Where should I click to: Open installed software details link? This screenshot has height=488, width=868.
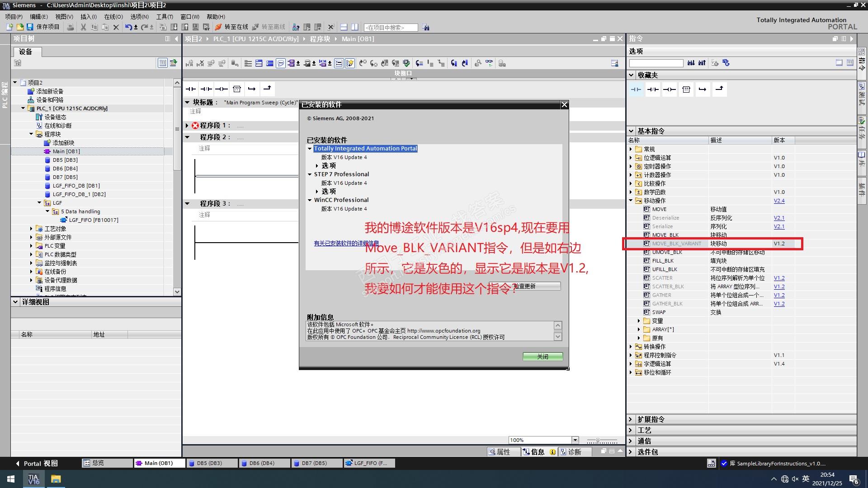pyautogui.click(x=346, y=243)
